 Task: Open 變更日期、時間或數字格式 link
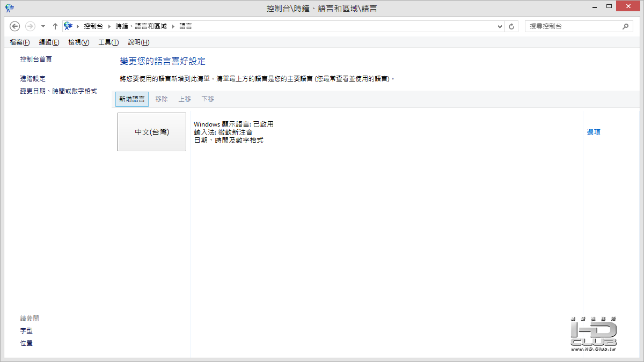click(x=58, y=91)
